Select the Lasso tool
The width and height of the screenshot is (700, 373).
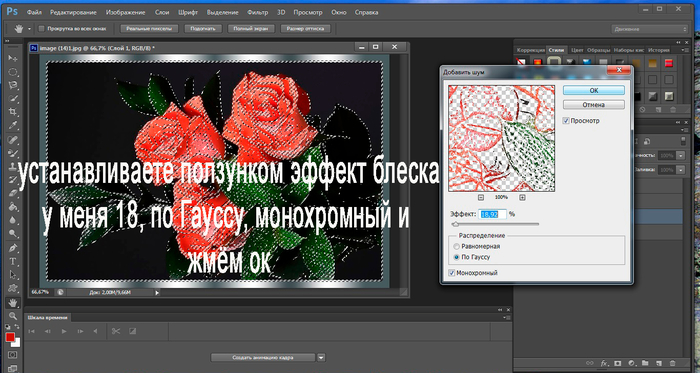click(x=13, y=85)
